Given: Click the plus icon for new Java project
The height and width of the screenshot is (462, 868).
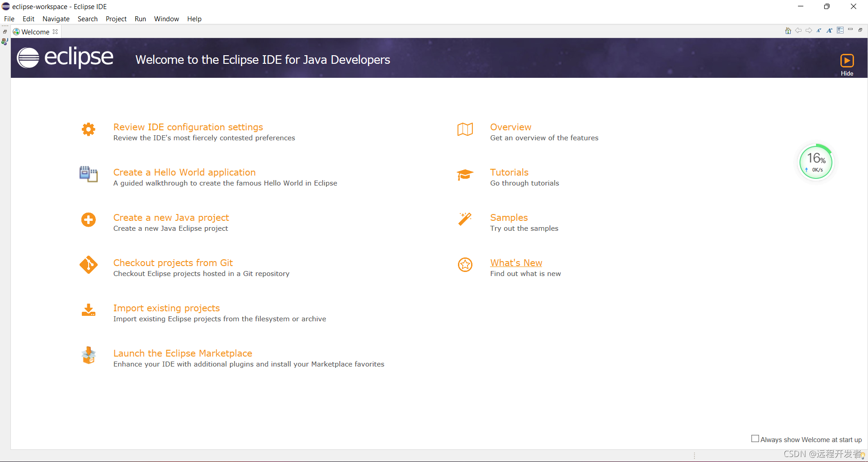Looking at the screenshot, I should click(89, 220).
